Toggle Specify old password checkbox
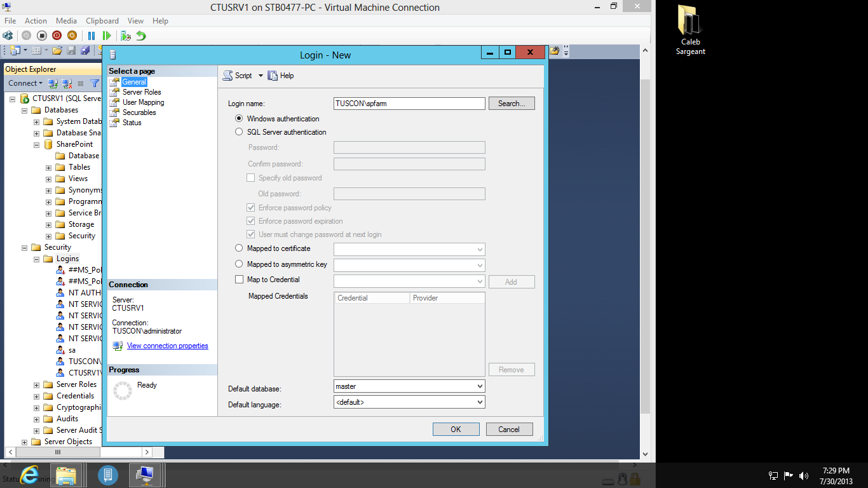Screen dimensions: 868x488 point(251,178)
